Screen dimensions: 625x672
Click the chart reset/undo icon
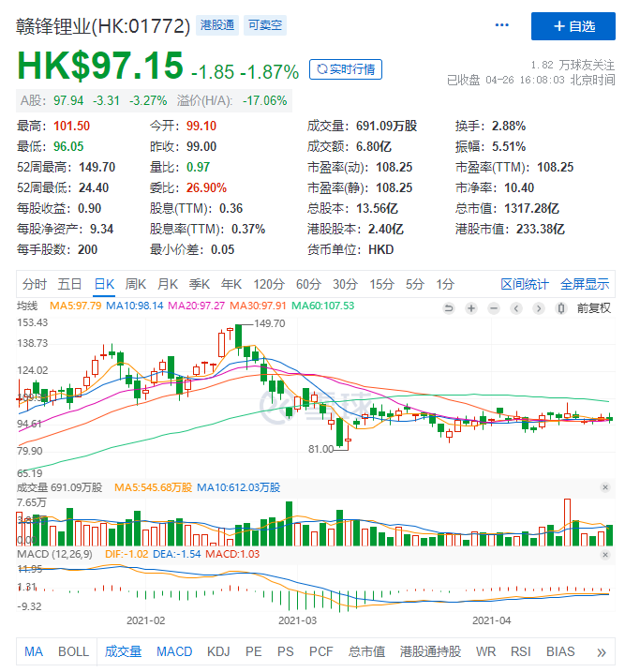point(449,308)
